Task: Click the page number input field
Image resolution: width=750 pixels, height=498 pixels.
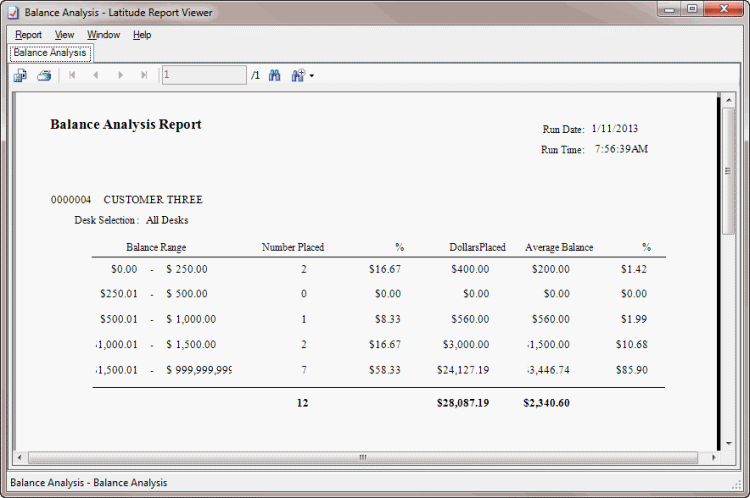Action: tap(204, 75)
